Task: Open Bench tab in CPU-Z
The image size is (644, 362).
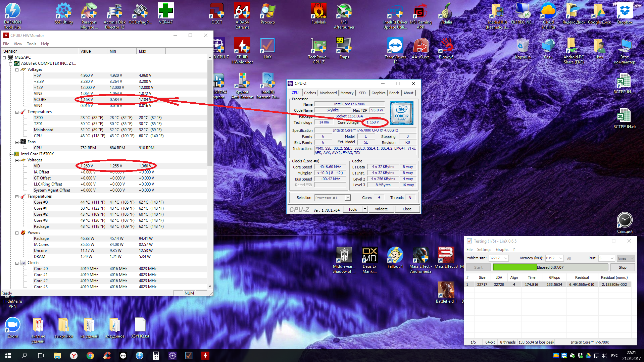Action: coord(394,93)
